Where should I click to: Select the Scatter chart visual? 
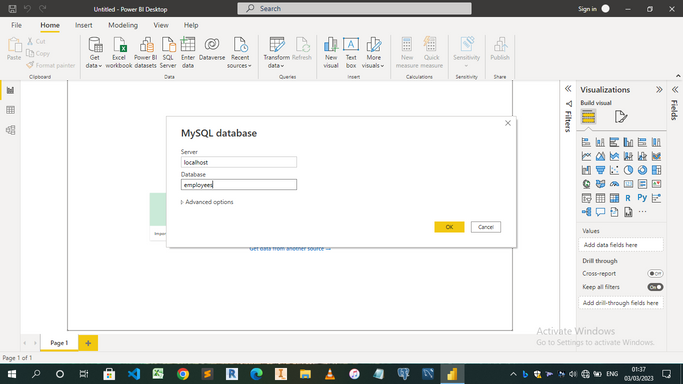(x=614, y=170)
